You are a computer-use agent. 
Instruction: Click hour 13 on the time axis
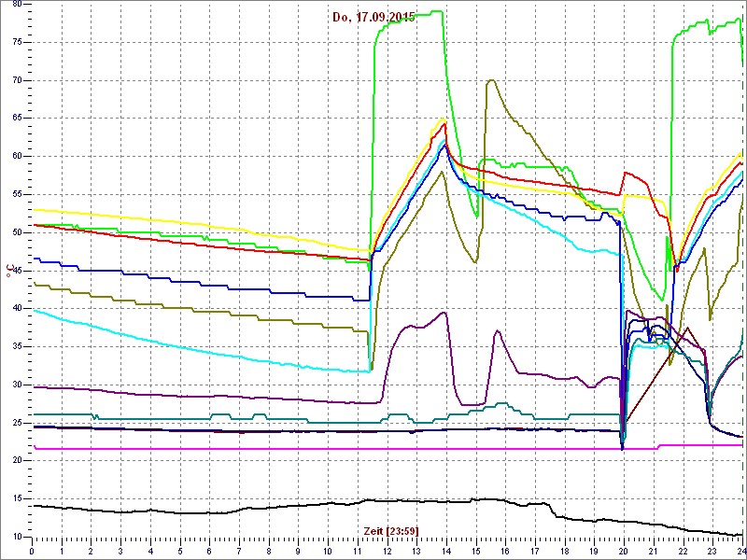[x=416, y=552]
